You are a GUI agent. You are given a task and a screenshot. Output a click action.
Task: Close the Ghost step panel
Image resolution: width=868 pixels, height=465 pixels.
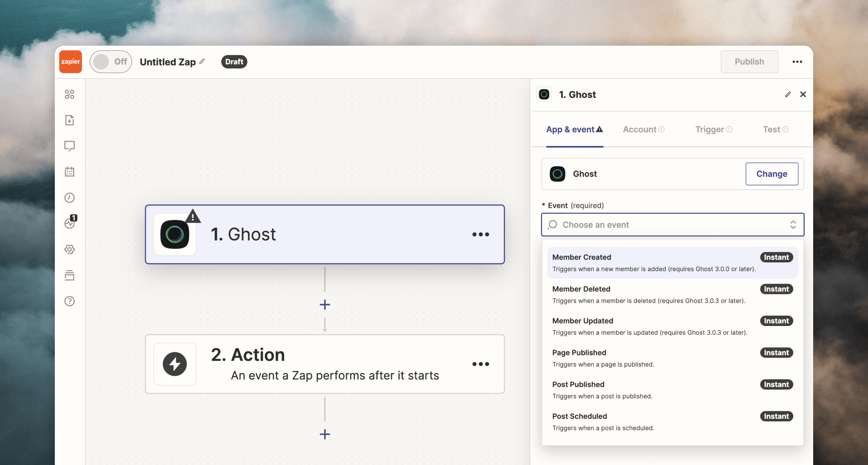pos(803,94)
